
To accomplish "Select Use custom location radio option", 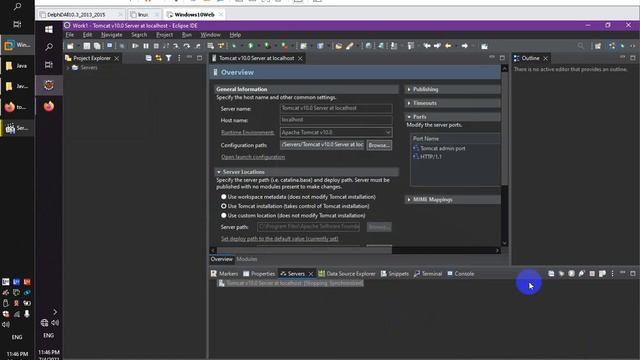I will [224, 215].
